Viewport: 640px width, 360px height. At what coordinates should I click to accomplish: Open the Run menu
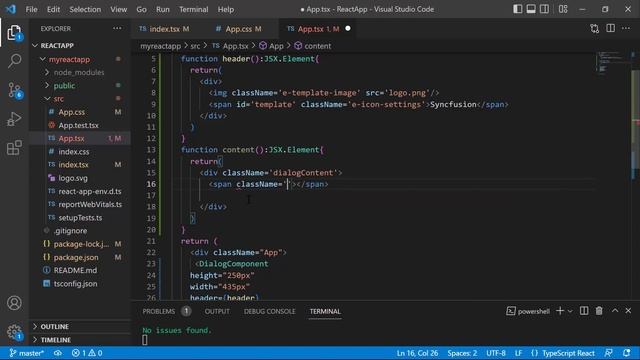[x=162, y=9]
